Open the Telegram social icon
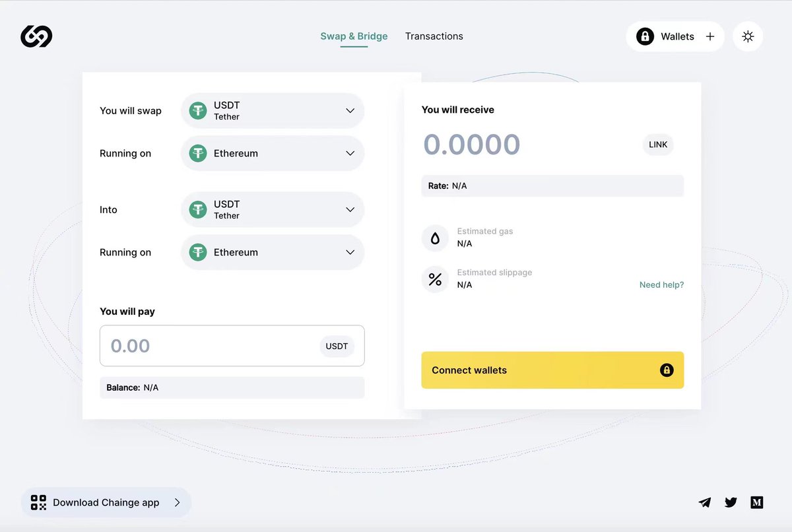 tap(705, 502)
